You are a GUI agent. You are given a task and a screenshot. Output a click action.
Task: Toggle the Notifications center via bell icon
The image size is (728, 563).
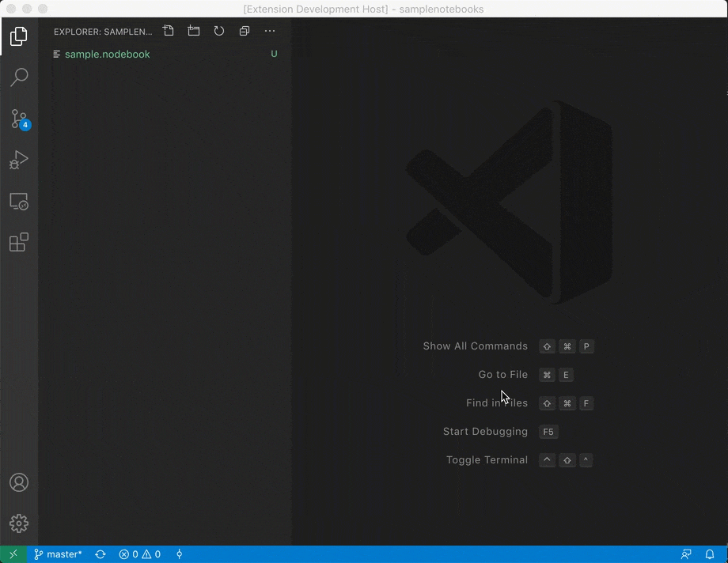tap(710, 554)
